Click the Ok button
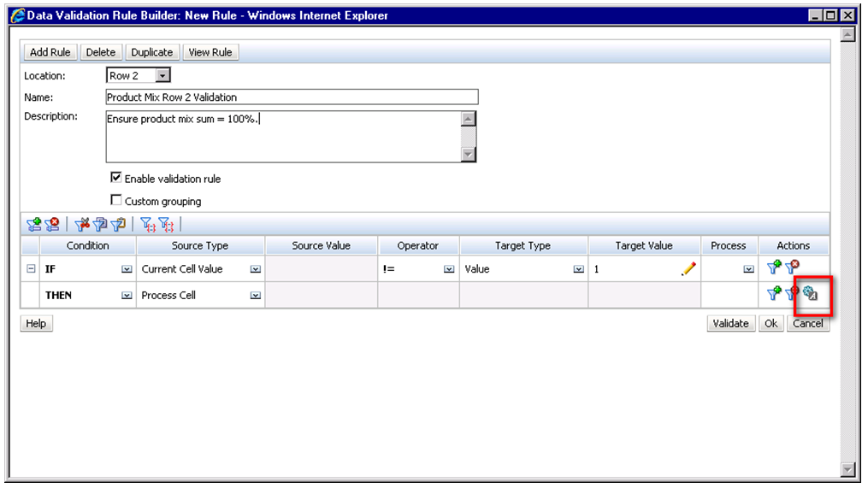868x488 pixels. [771, 324]
